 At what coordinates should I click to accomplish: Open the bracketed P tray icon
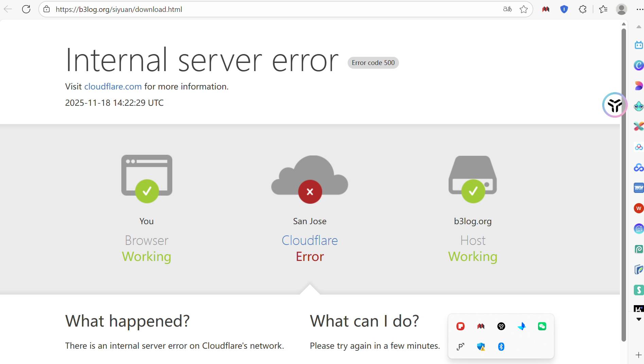460,347
